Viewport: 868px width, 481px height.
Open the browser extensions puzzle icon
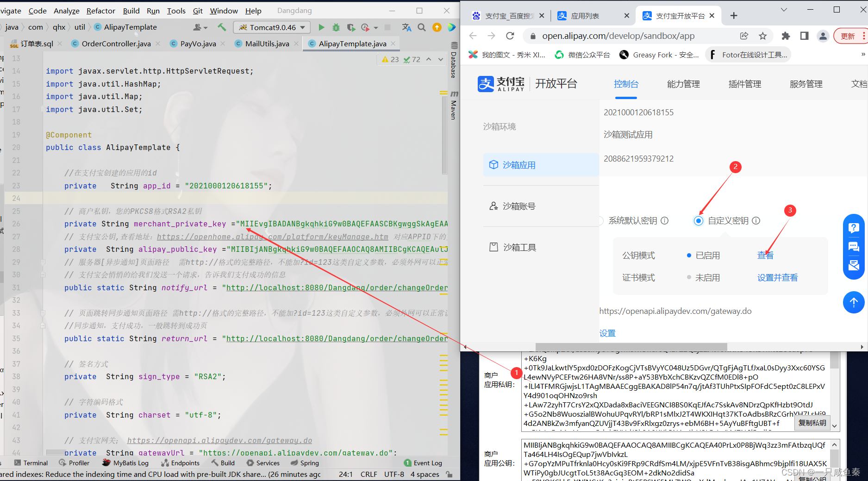(x=786, y=36)
